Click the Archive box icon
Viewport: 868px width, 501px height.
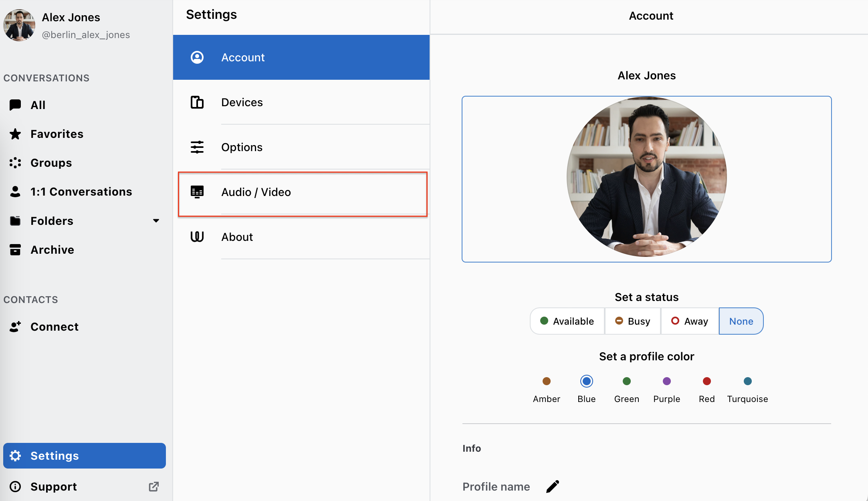(x=15, y=250)
